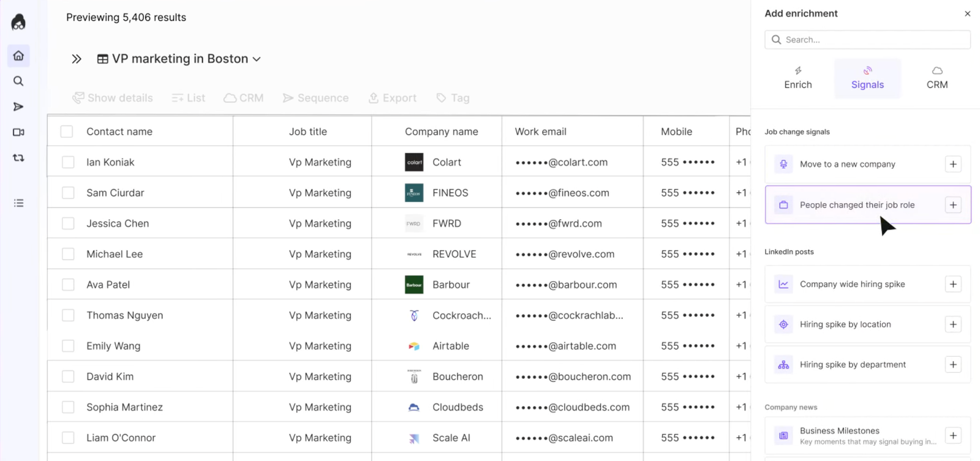This screenshot has width=980, height=461.
Task: Click the Export button in toolbar
Action: [392, 98]
